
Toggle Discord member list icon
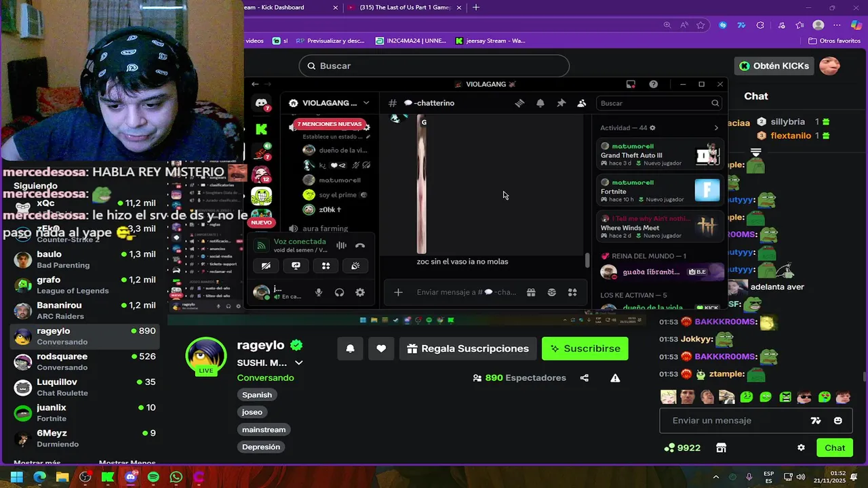click(x=582, y=103)
